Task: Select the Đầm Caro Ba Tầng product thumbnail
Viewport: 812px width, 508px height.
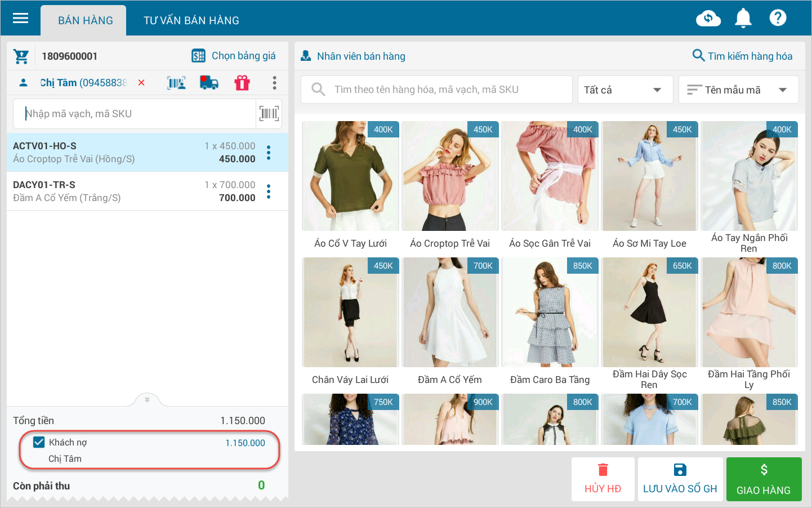Action: click(550, 313)
